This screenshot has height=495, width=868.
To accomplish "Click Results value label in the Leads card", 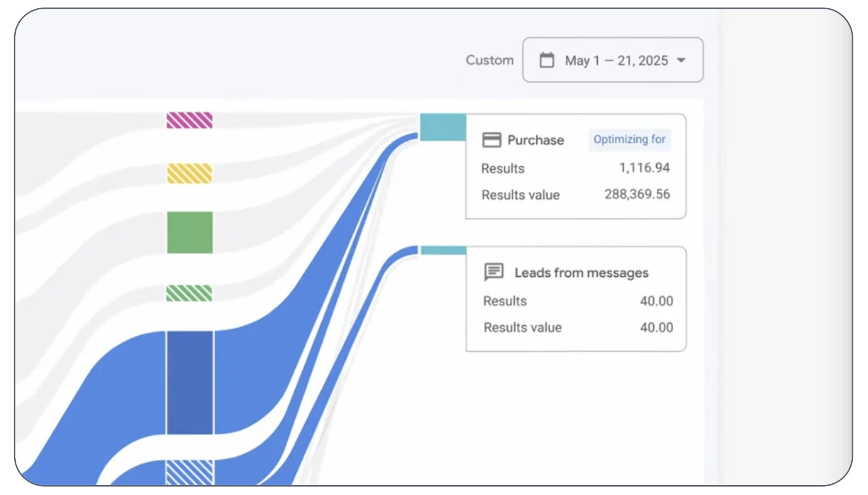I will click(523, 328).
